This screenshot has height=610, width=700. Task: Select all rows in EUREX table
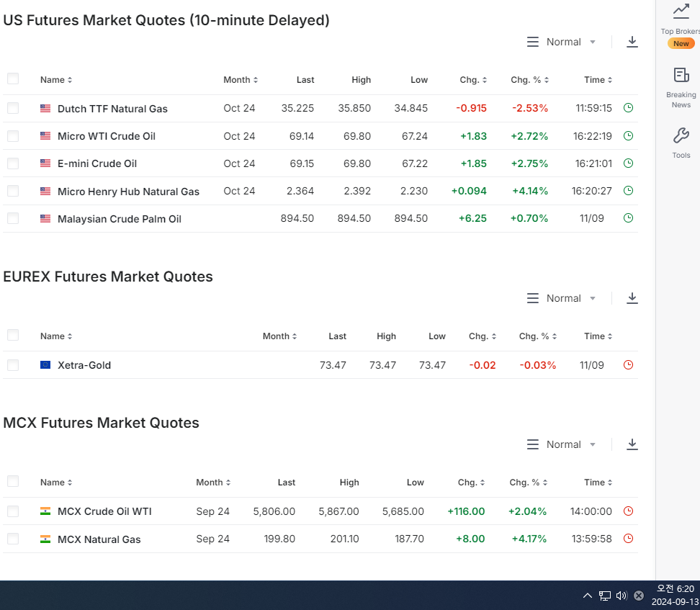pyautogui.click(x=13, y=336)
